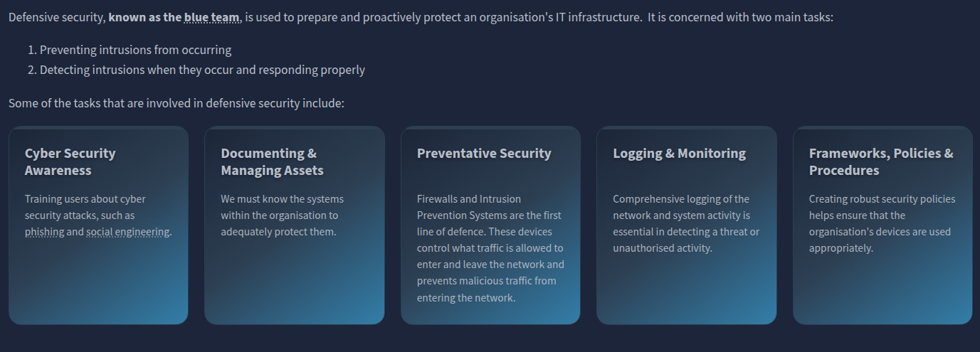The image size is (980, 352).
Task: Click the "Detecting intrusions when they occur" list item
Action: [202, 70]
